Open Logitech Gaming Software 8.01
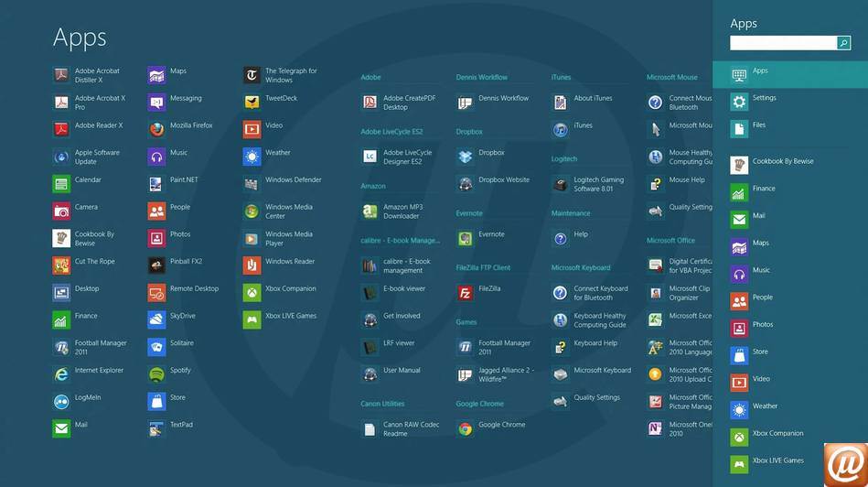Screen dimensions: 868x487 pyautogui.click(x=588, y=183)
